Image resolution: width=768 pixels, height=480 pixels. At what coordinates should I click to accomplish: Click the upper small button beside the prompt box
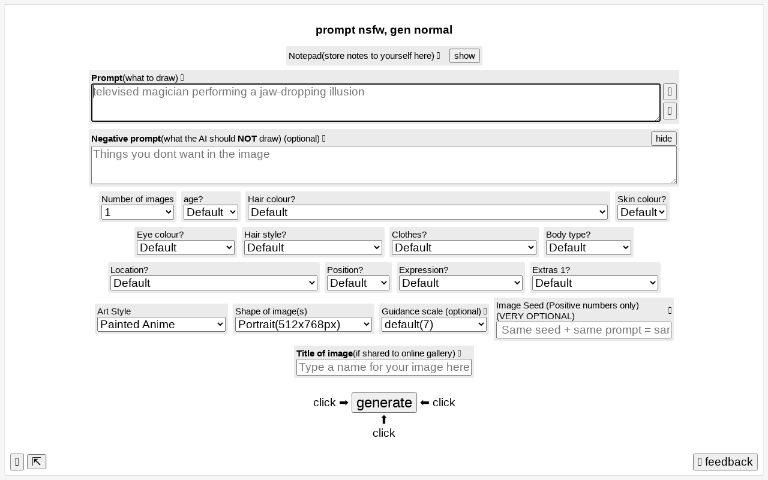coord(670,92)
